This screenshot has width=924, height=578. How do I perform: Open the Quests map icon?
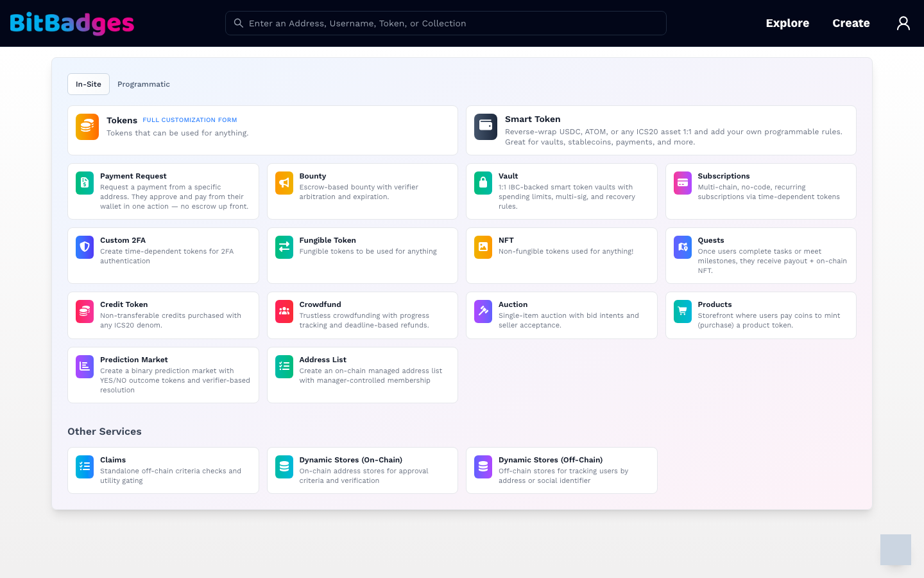coord(683,247)
